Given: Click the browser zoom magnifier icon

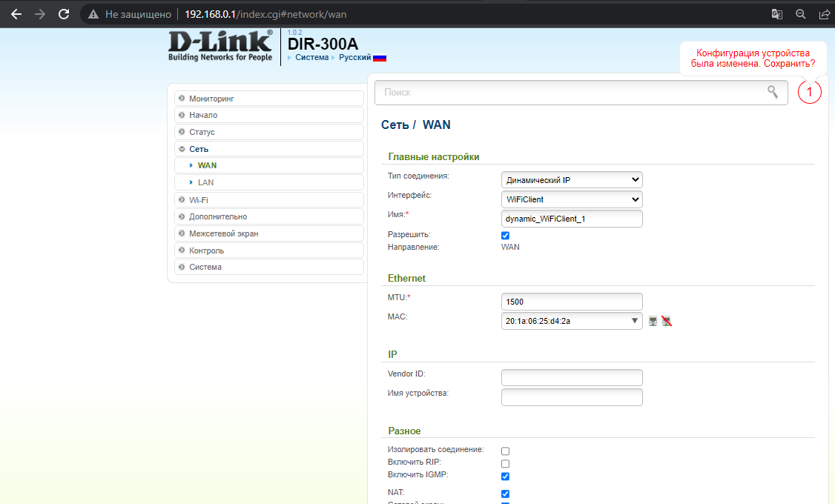Looking at the screenshot, I should [800, 14].
